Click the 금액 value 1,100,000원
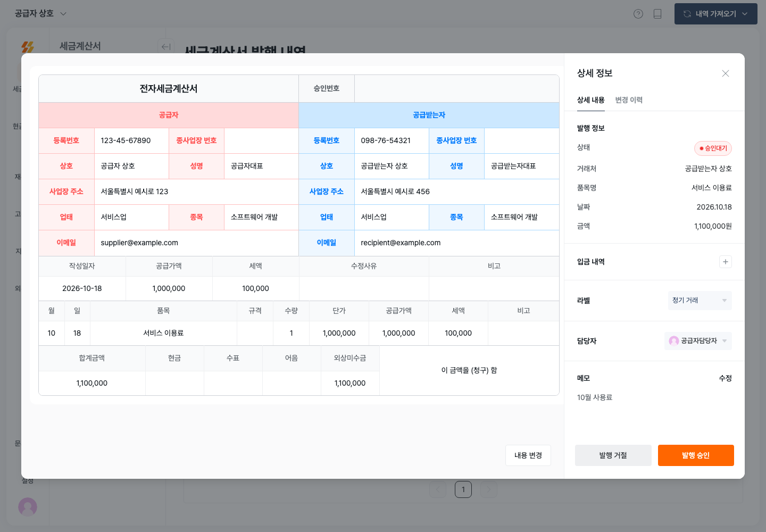The height and width of the screenshot is (532, 766). pyautogui.click(x=713, y=226)
